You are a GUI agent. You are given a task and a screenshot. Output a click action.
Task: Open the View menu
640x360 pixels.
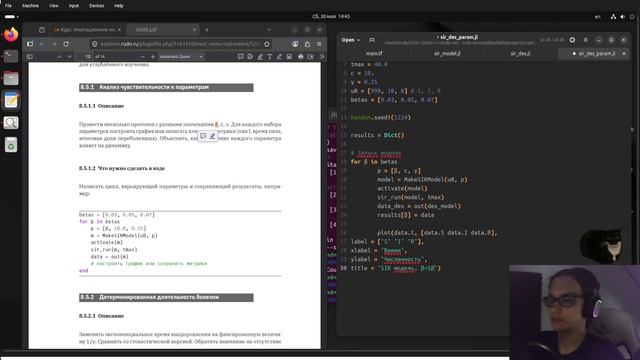click(53, 6)
